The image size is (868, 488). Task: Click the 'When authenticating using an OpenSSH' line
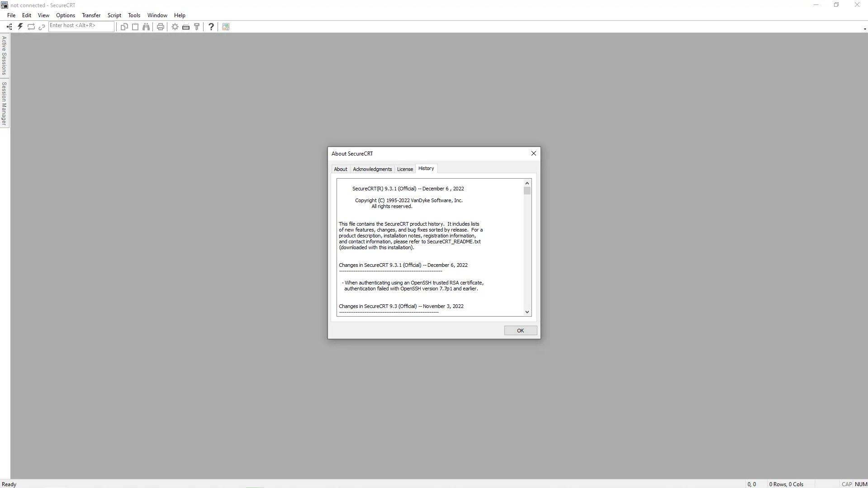(x=413, y=283)
